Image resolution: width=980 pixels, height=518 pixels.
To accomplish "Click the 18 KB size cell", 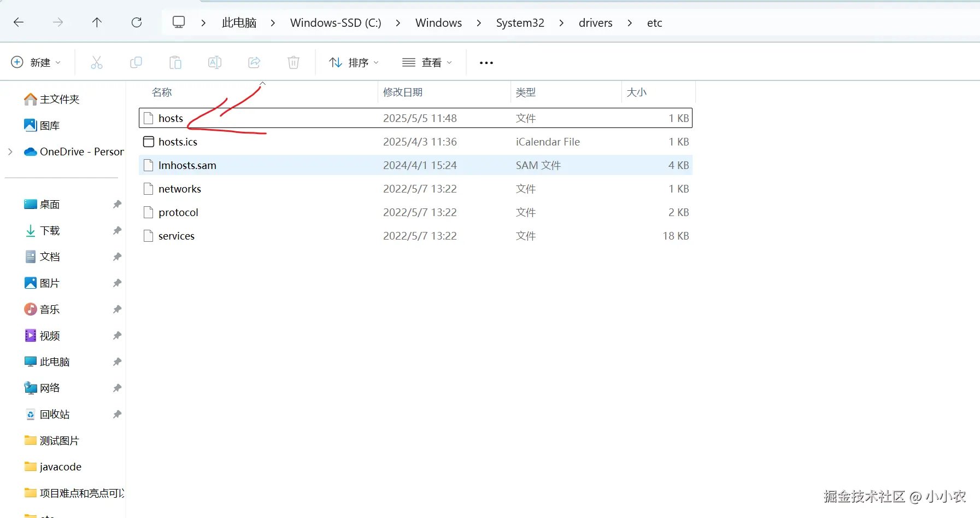I will (x=676, y=236).
